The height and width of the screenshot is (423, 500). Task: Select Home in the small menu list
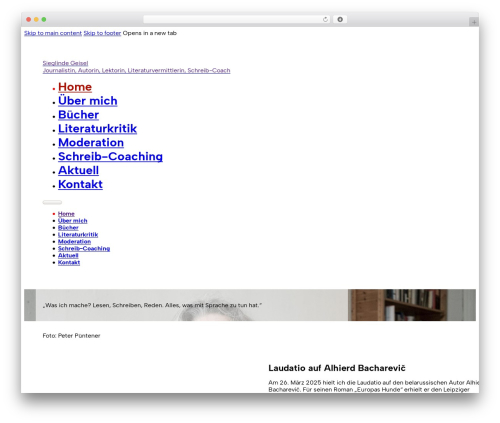point(66,214)
